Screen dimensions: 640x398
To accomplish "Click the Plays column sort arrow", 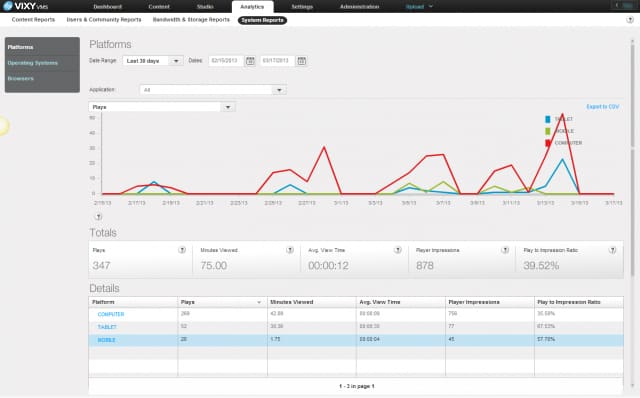I will (259, 302).
